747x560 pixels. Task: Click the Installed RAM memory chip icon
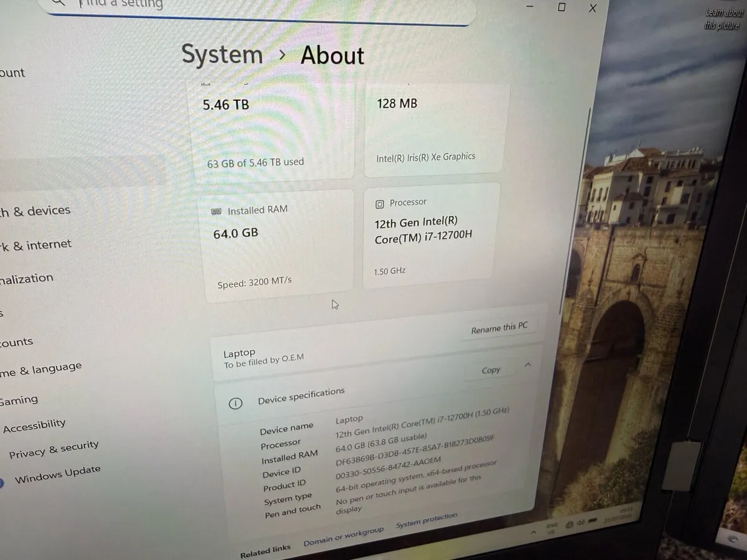217,212
